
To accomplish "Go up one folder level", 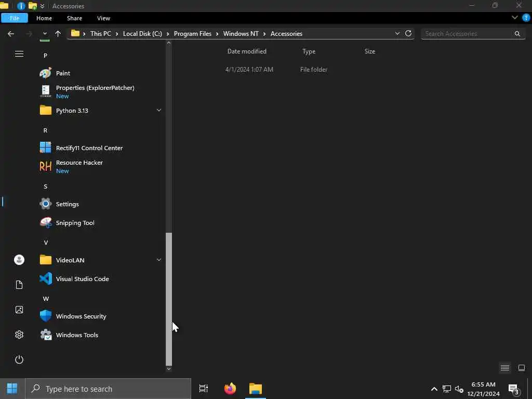I will [x=58, y=34].
